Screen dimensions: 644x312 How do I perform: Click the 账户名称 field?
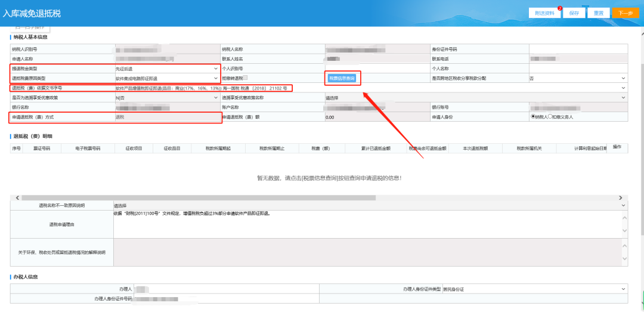(x=377, y=107)
